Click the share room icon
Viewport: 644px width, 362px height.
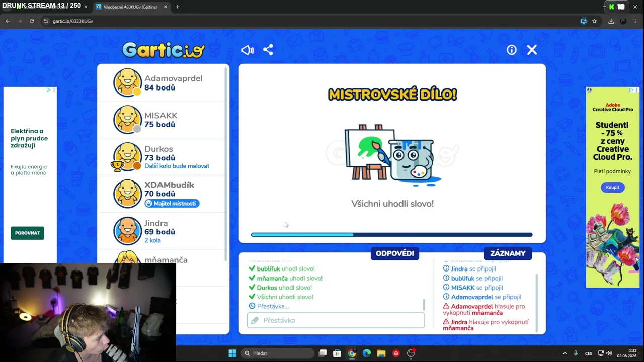(268, 50)
